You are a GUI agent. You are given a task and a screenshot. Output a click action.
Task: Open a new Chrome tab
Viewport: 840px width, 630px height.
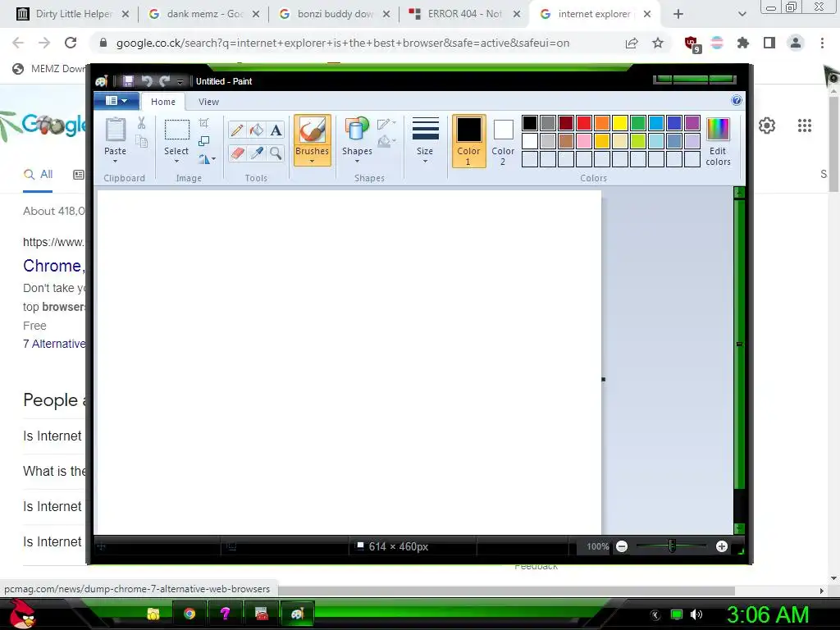pos(678,14)
